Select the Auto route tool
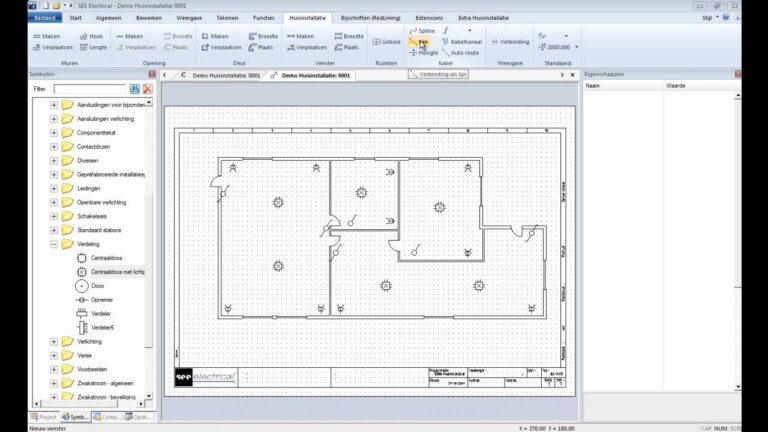The height and width of the screenshot is (432, 768). [x=460, y=53]
